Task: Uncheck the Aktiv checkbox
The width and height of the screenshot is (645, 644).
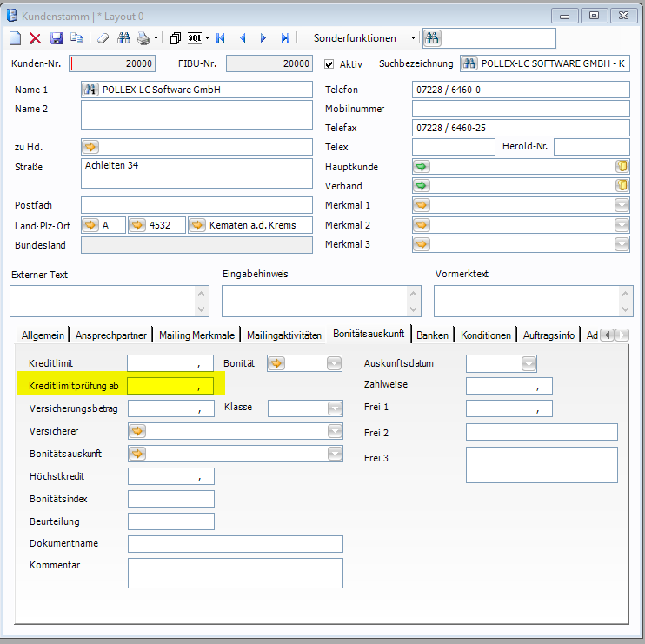Action: click(x=329, y=63)
